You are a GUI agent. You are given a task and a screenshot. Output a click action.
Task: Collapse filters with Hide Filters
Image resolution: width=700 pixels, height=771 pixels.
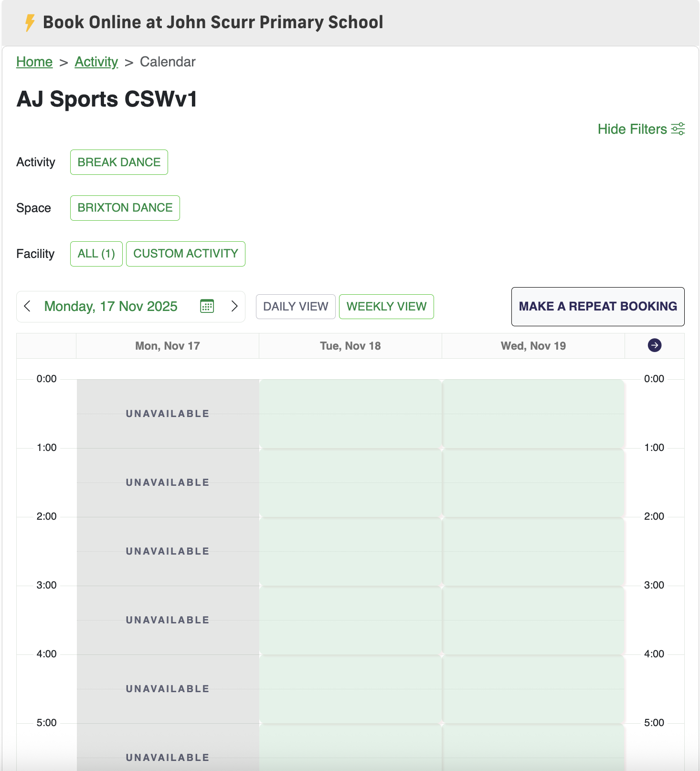[632, 129]
